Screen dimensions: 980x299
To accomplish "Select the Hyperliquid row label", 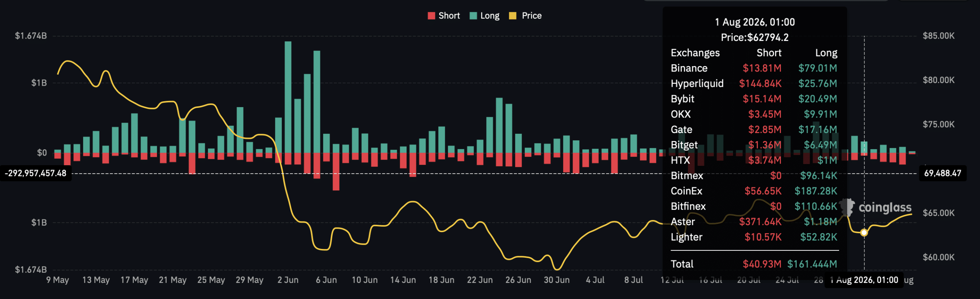I will coord(697,83).
